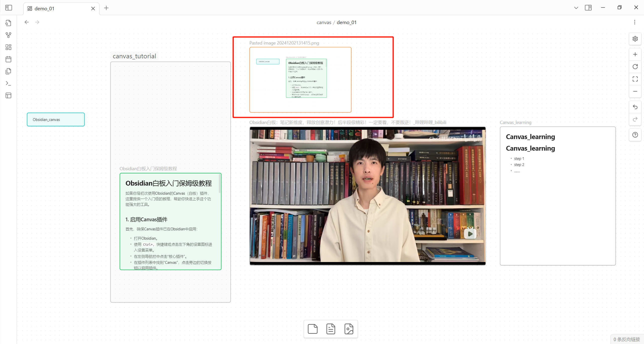Open today's daily note calendar icon

click(x=8, y=59)
